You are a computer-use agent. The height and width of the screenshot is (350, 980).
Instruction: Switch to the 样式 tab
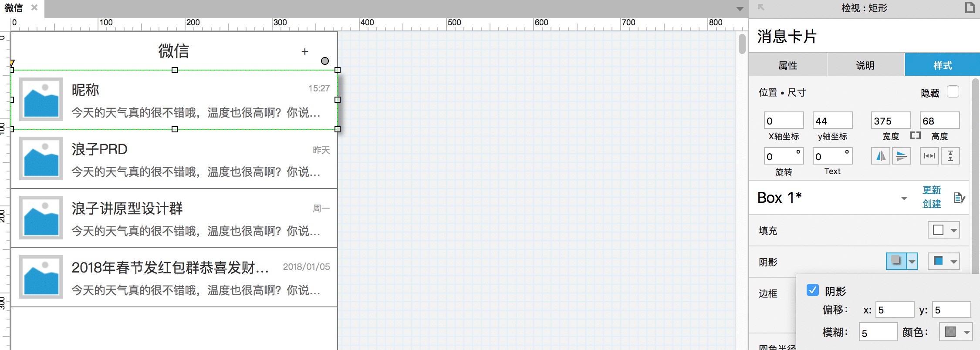pyautogui.click(x=943, y=65)
